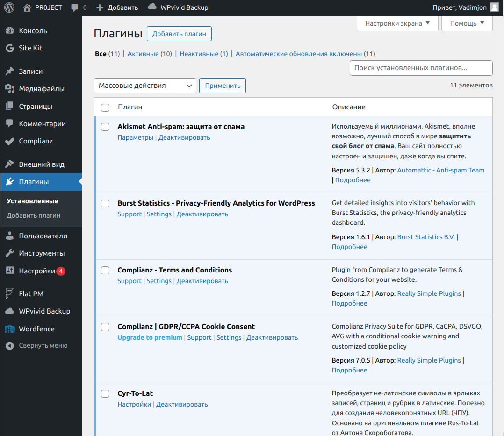
Task: Click Подробнее under Burst Statistics description
Action: coord(349,247)
